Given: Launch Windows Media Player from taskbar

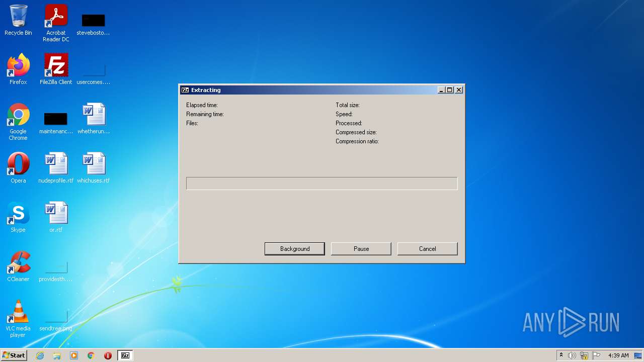Looking at the screenshot, I should (x=74, y=355).
